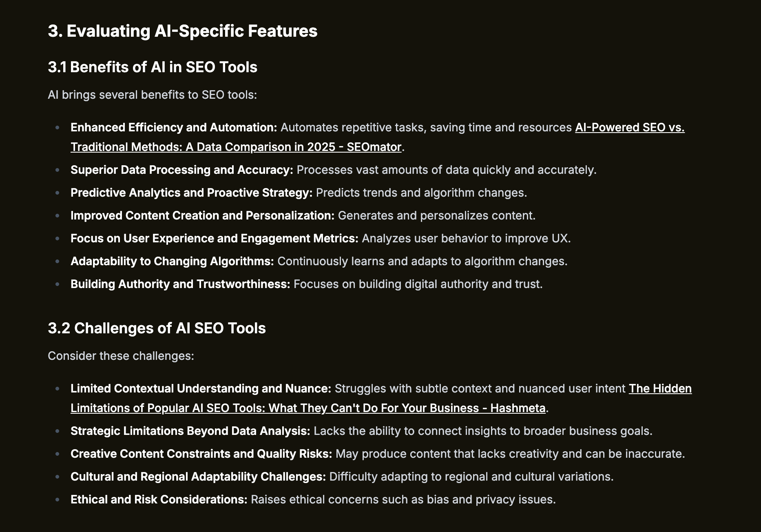Click 'Focus on User Experience and Engagement Metrics:' label

(x=215, y=238)
